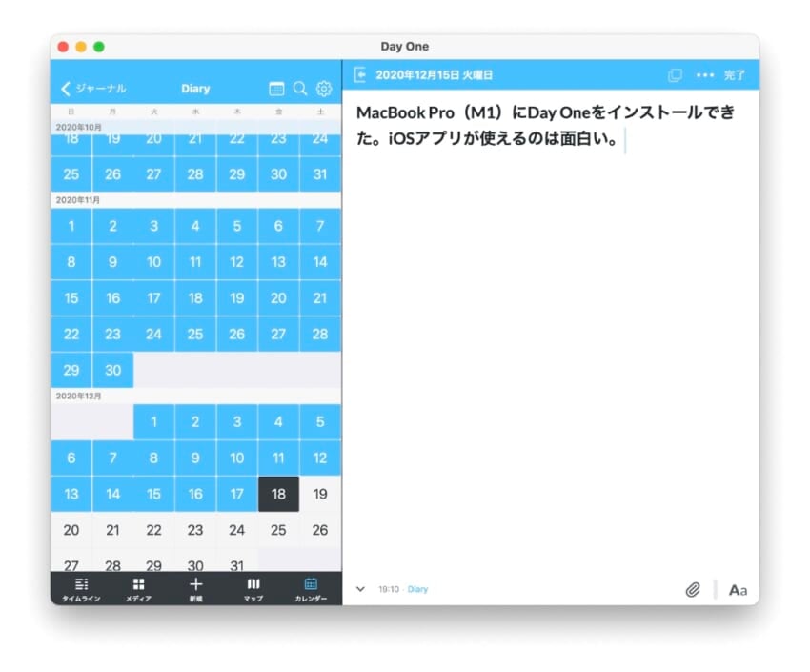
Task: Open the three-dot more options menu
Action: [704, 74]
